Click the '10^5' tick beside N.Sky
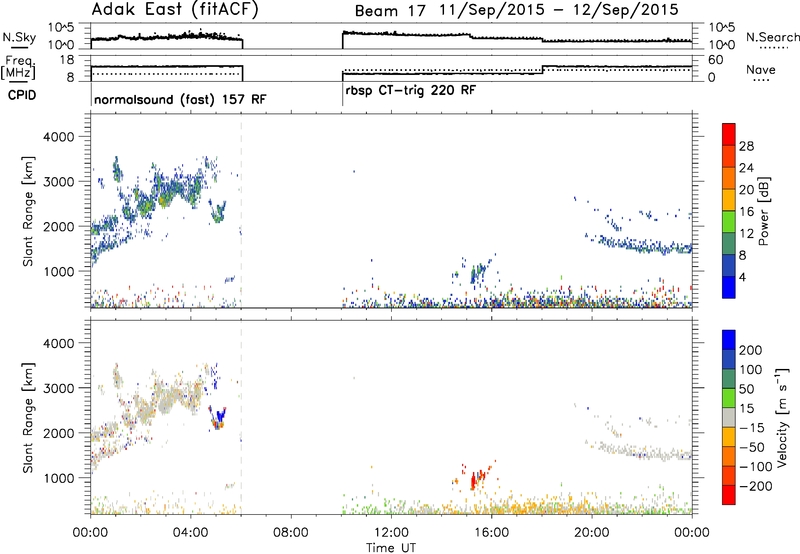The image size is (800, 554). [x=61, y=28]
